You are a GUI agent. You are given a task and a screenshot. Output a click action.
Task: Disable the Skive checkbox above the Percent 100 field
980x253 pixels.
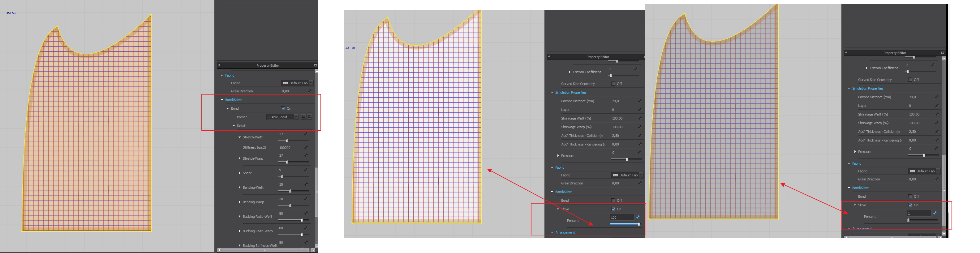tap(613, 209)
